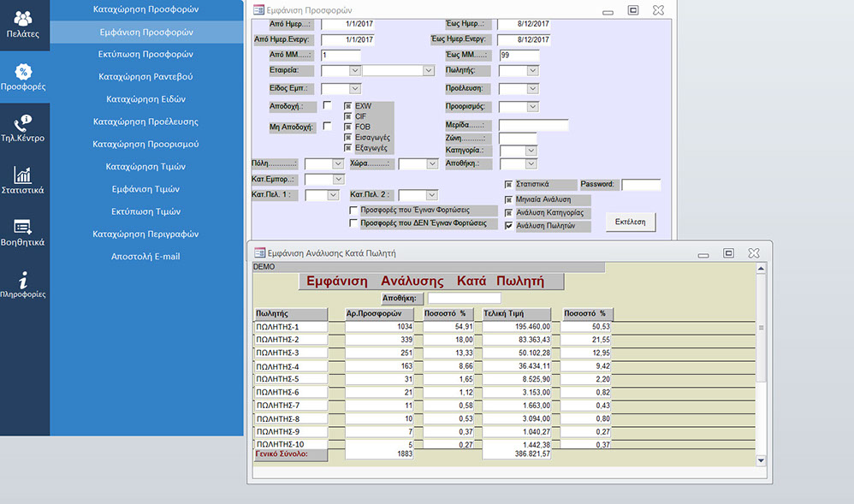
Task: Click the Αποθήκη button in analysis window
Action: click(x=400, y=299)
